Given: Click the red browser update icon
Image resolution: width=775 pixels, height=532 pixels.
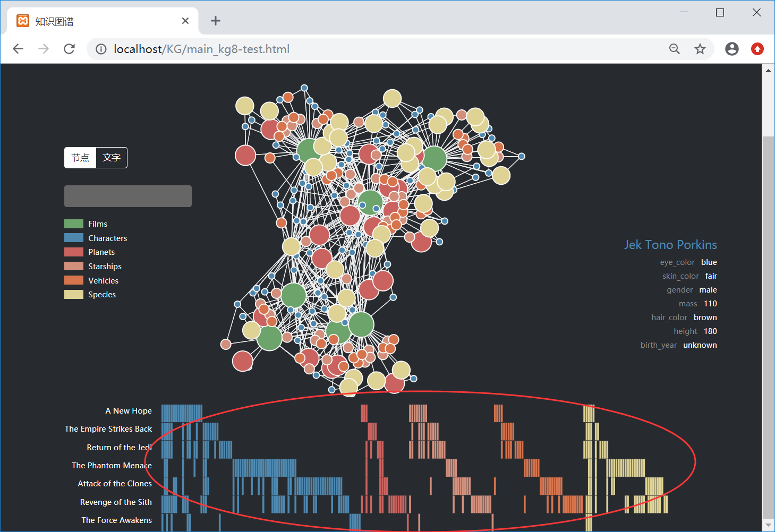Looking at the screenshot, I should click(757, 49).
